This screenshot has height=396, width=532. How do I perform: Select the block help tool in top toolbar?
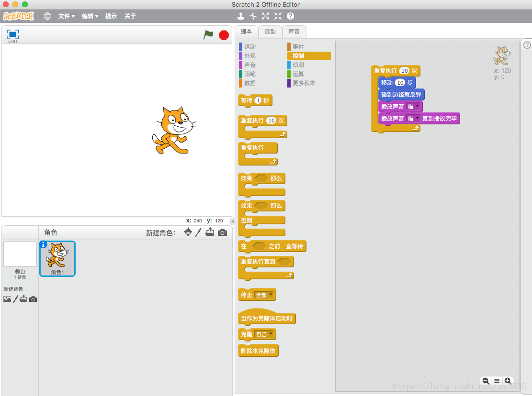click(291, 16)
